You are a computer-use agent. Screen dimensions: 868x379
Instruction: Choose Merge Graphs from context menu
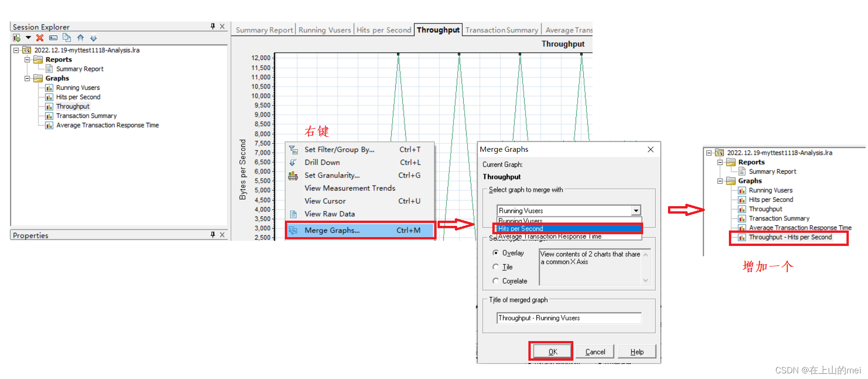pyautogui.click(x=360, y=230)
